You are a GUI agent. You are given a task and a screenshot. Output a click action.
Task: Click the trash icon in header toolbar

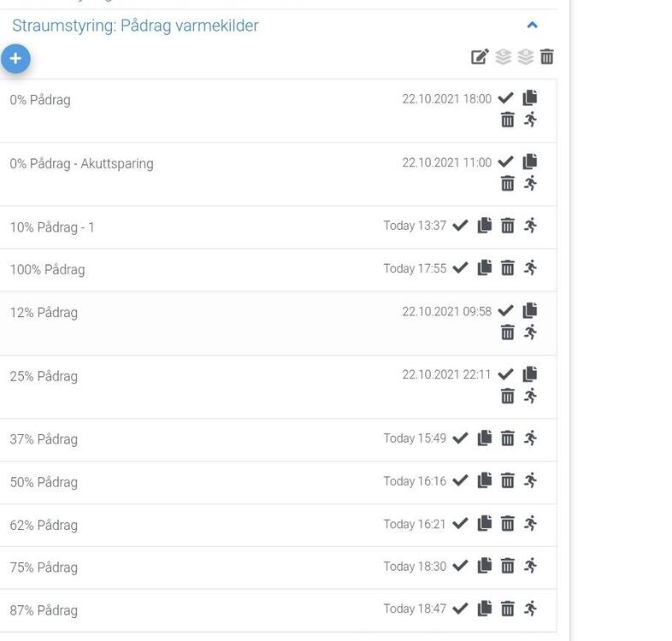coord(547,57)
